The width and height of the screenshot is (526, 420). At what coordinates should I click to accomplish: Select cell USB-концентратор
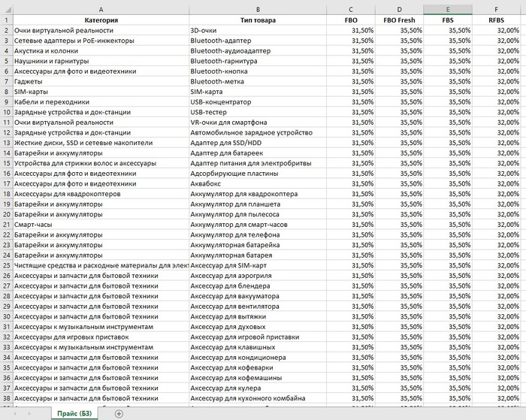(258, 102)
